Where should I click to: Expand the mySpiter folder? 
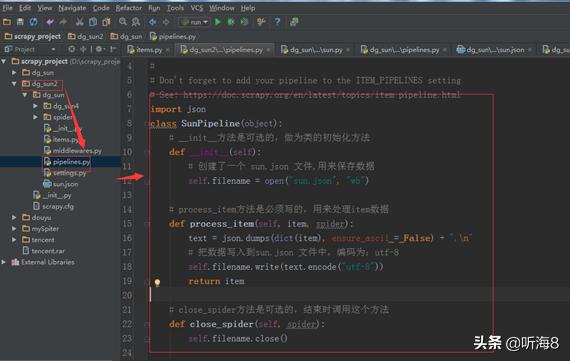click(x=14, y=229)
